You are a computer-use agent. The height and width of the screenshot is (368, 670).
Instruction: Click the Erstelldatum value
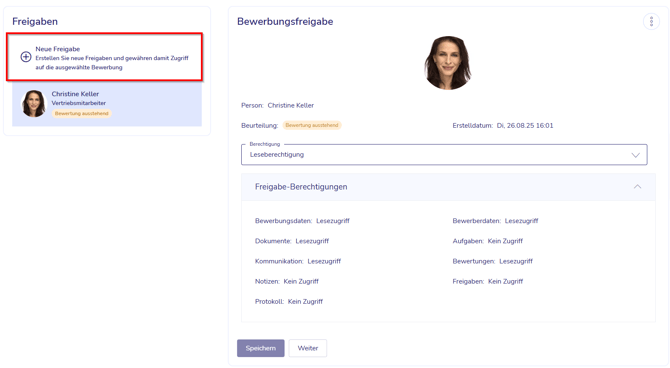pyautogui.click(x=525, y=126)
